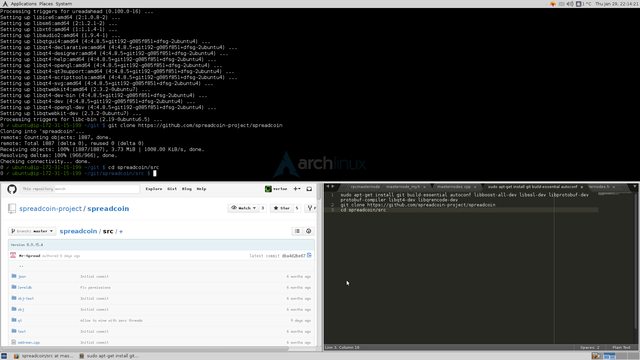Open the Plain Text syntax selector
Screen dimensions: 640x360
621,348
